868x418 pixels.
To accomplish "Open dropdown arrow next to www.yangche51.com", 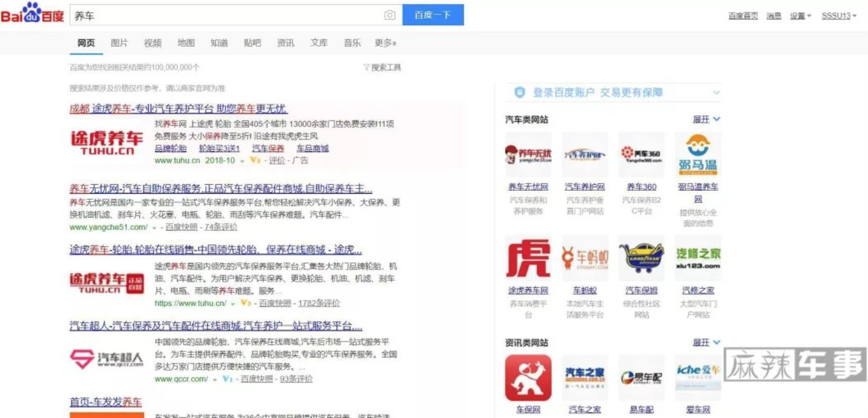I will (x=154, y=228).
